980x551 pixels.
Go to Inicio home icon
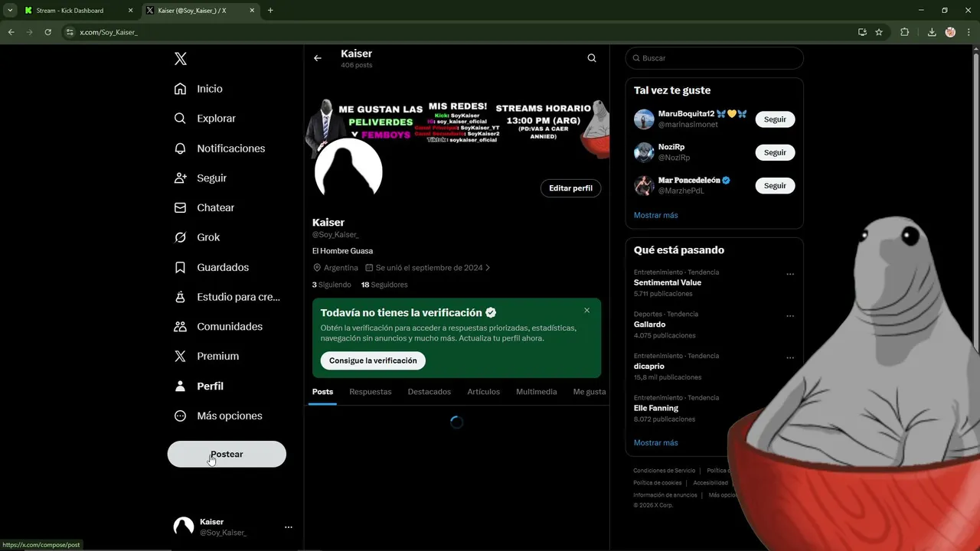(180, 89)
